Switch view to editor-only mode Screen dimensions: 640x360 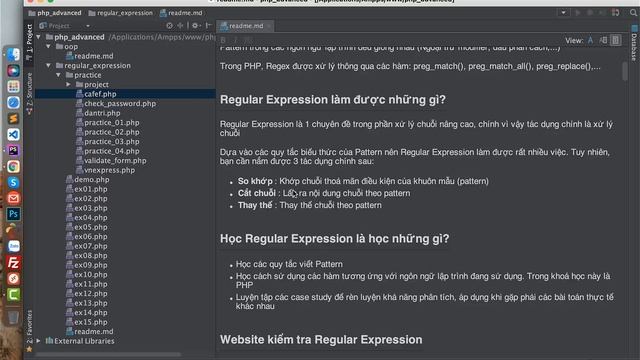pos(590,40)
